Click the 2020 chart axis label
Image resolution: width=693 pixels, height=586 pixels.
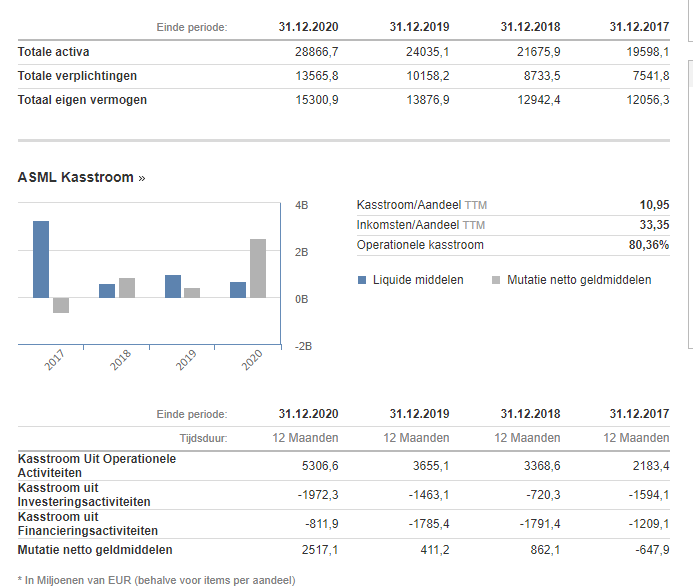click(252, 360)
